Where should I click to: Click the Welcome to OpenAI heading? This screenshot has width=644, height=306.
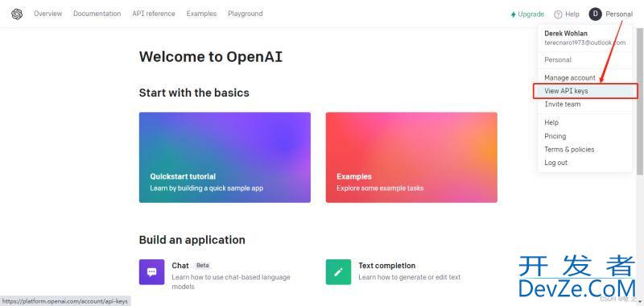click(211, 56)
